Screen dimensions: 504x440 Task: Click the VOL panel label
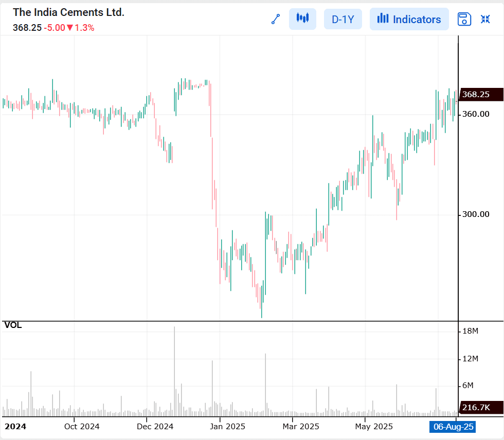tap(13, 325)
